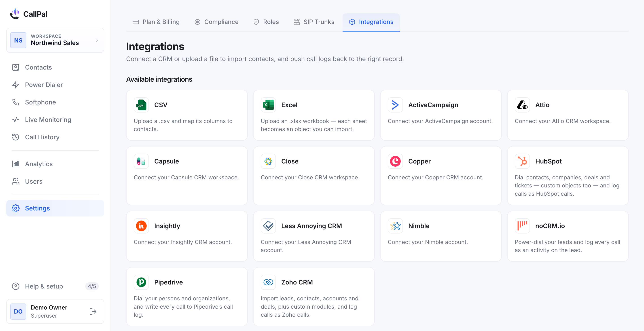Click the Capsule logo icon
This screenshot has width=644, height=331.
(141, 161)
